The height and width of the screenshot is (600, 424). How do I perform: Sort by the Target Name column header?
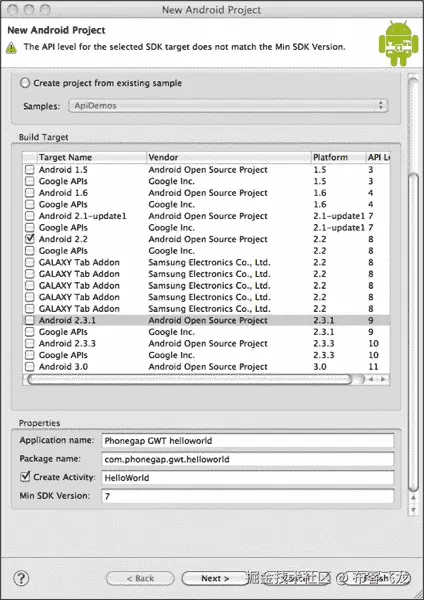coord(91,157)
